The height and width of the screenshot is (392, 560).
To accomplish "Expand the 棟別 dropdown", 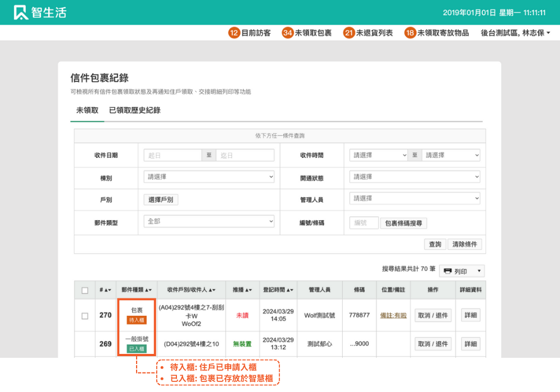I will pos(209,177).
